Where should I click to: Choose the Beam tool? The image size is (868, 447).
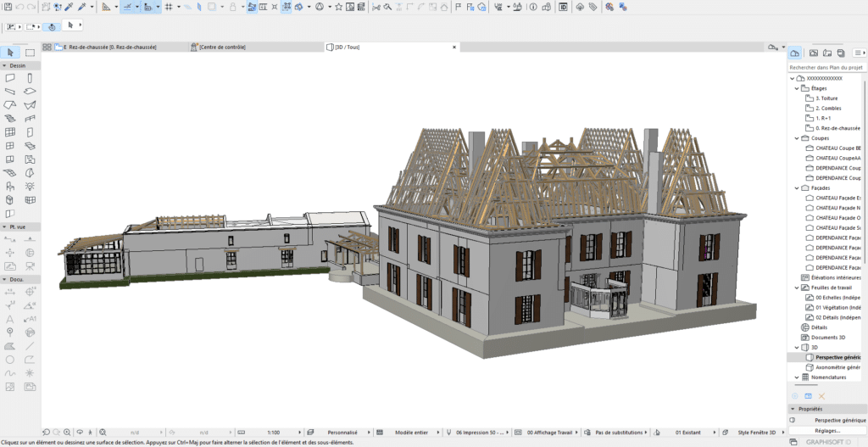pos(10,92)
